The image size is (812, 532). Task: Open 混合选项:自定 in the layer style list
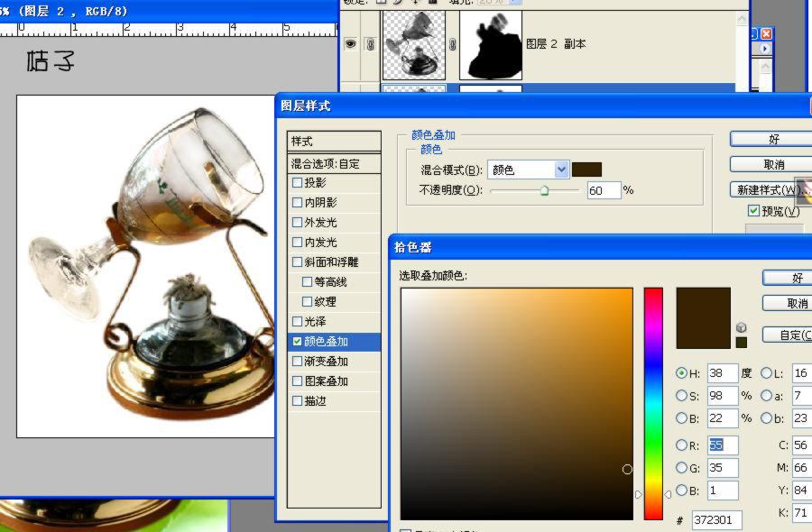tap(334, 164)
